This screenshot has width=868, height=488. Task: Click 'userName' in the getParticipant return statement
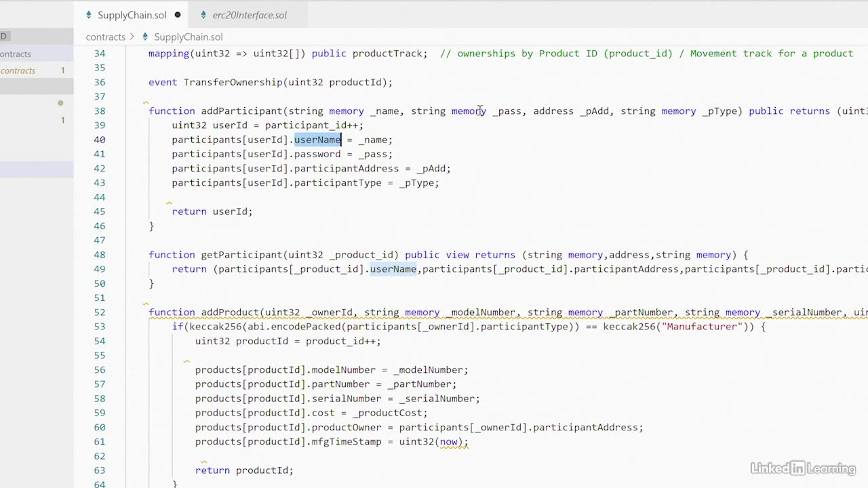(393, 269)
